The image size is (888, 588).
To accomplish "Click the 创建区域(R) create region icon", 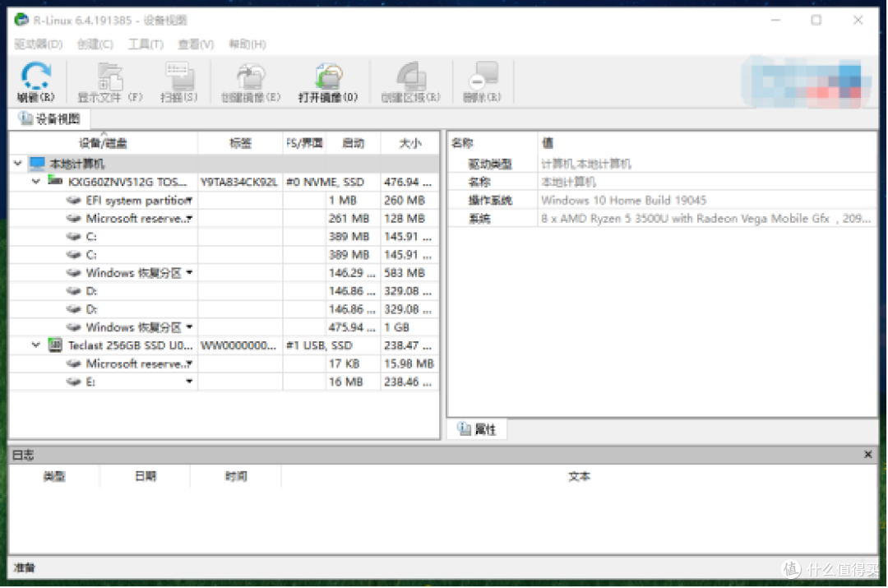I will pyautogui.click(x=410, y=76).
